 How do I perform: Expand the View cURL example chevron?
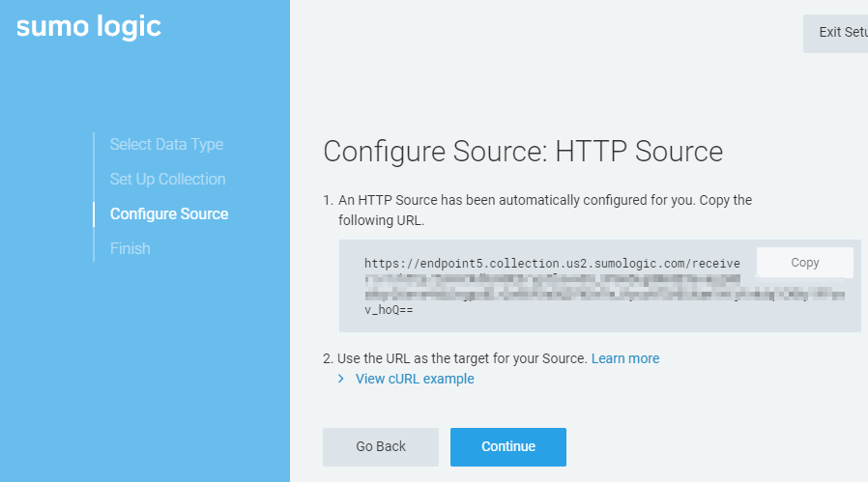click(341, 379)
